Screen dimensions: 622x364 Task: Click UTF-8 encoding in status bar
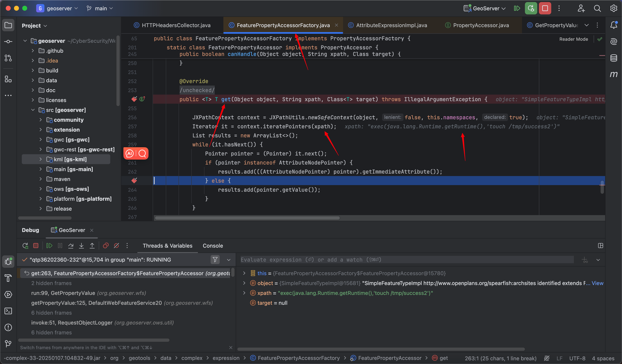[x=577, y=358]
